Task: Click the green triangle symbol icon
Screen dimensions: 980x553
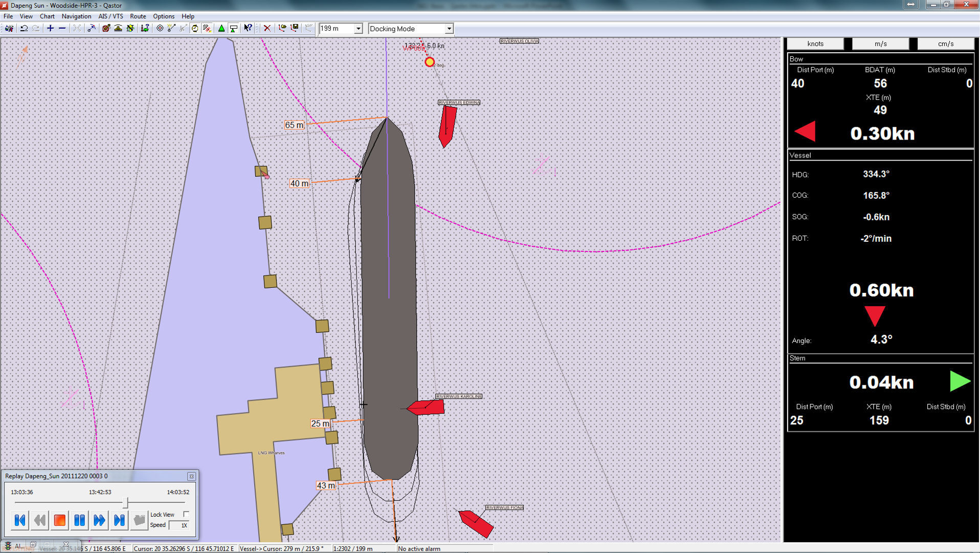Action: (222, 28)
